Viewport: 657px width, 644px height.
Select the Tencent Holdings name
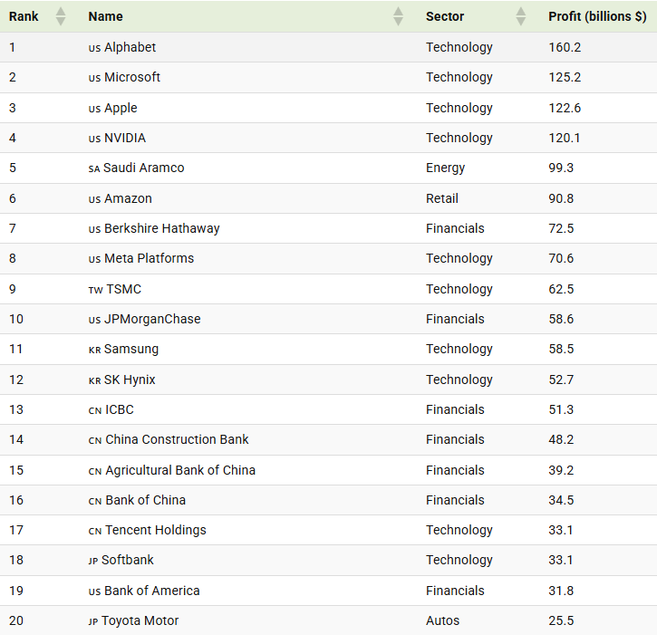[x=156, y=530]
